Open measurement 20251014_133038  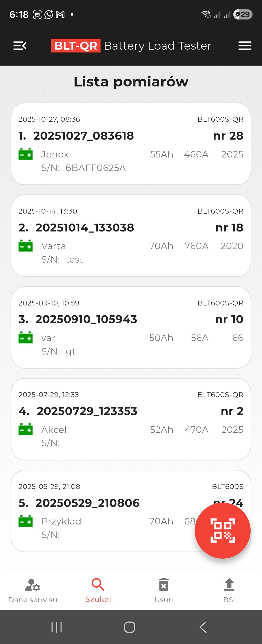[85, 228]
